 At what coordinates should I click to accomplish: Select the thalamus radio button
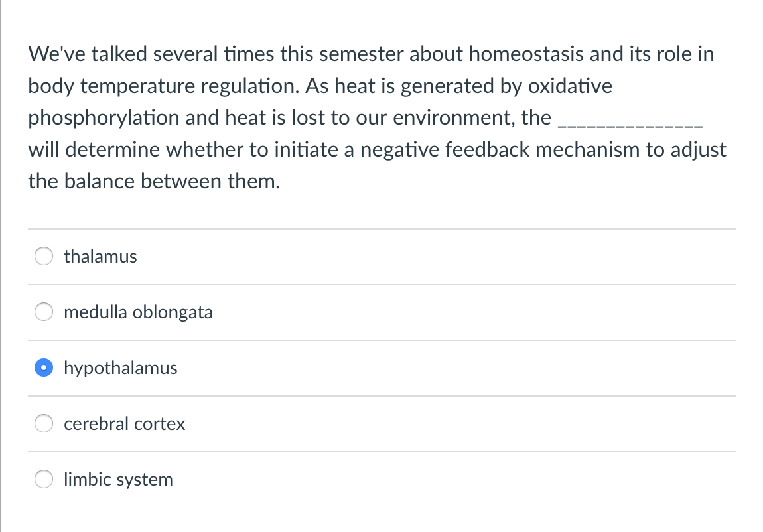pyautogui.click(x=43, y=256)
